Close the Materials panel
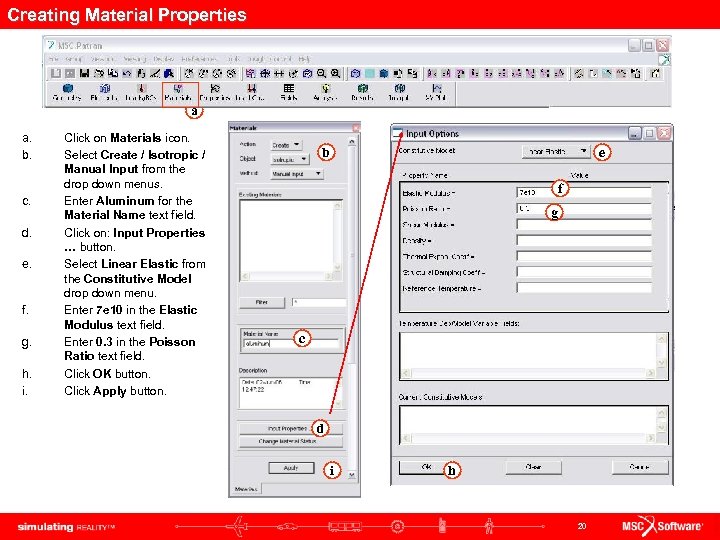 point(356,128)
